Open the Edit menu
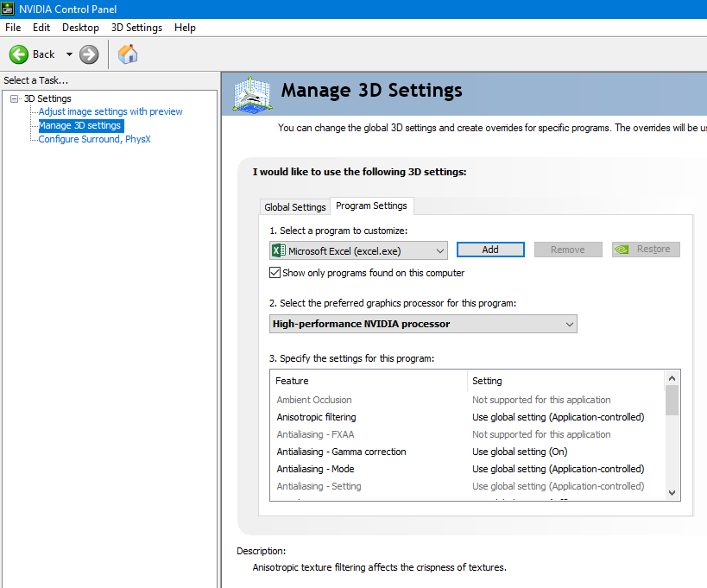 pos(41,28)
